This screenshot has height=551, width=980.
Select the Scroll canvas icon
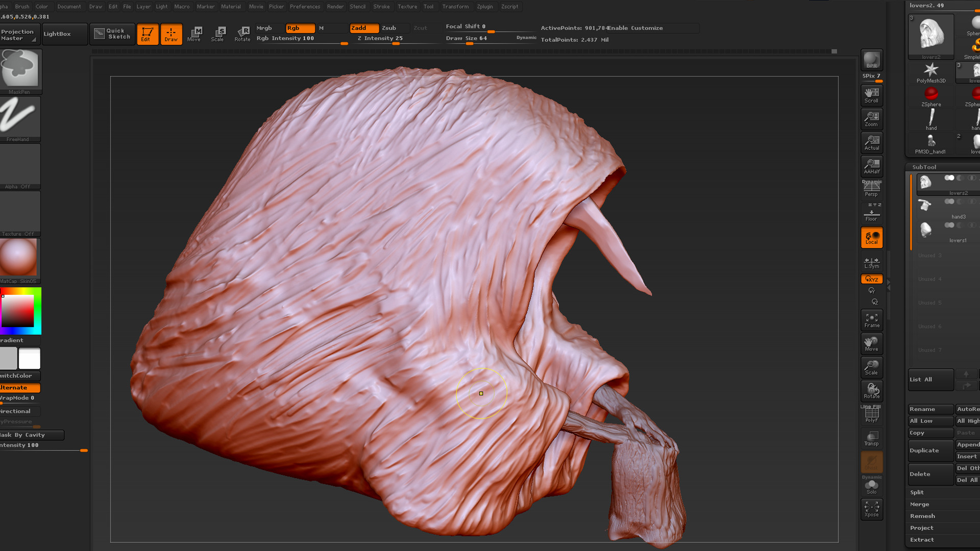click(871, 95)
